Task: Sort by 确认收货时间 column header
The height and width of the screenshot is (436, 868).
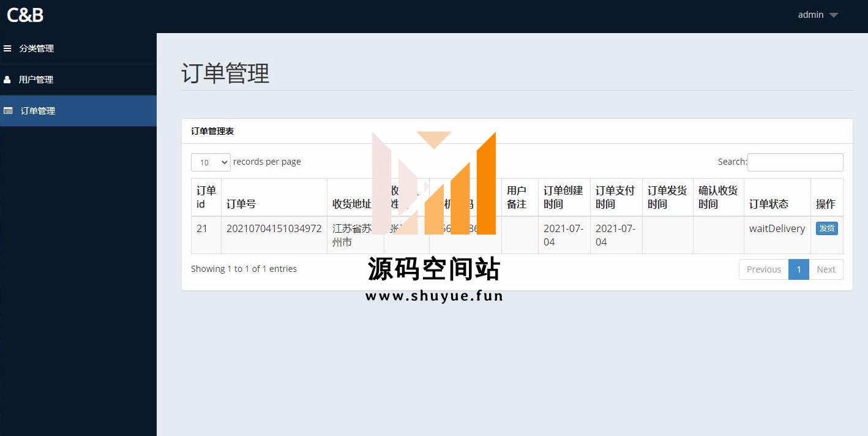Action: 719,197
